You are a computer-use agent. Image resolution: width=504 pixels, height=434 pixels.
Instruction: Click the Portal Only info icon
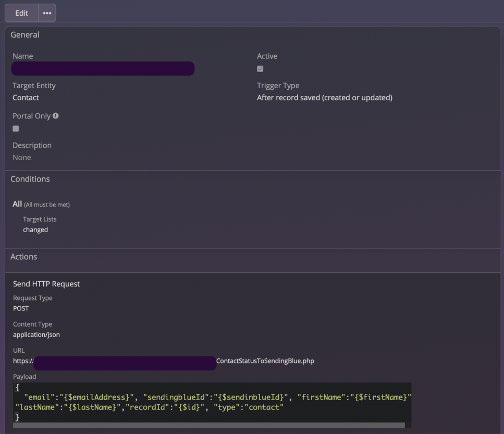tap(56, 116)
